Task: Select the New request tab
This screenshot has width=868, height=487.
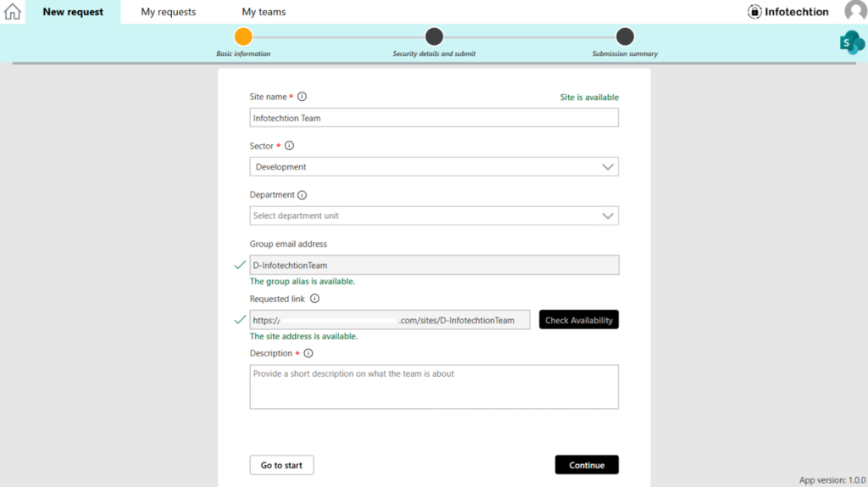Action: coord(73,12)
